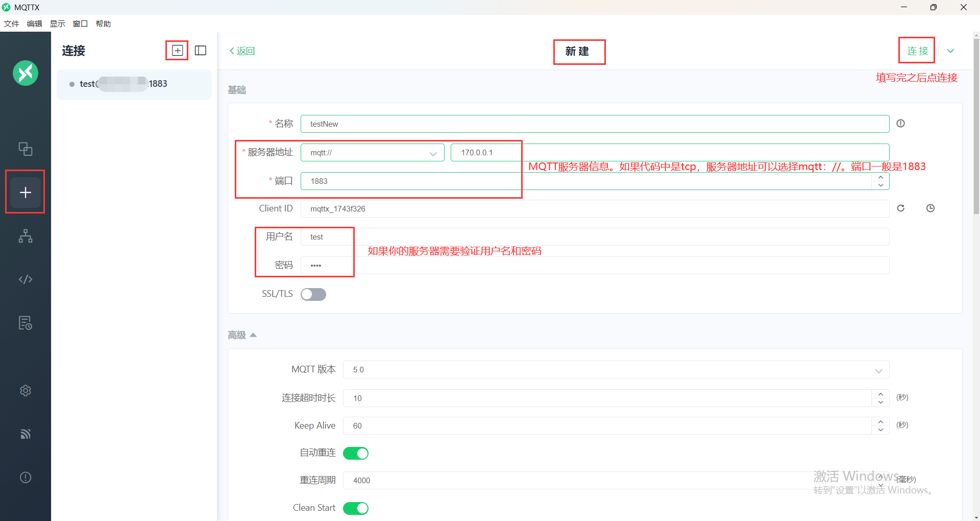Open the Script editor sidebar icon

click(x=26, y=279)
